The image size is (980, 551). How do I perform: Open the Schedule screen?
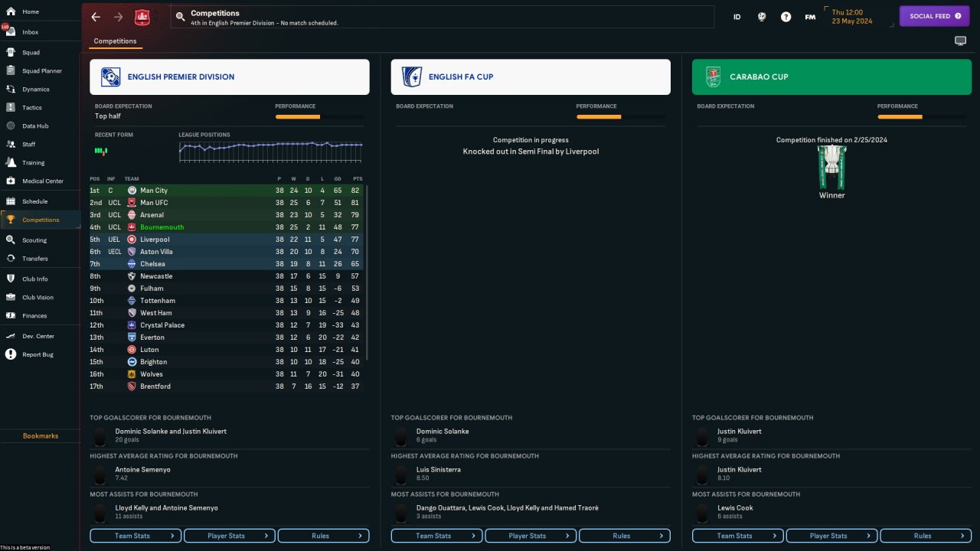coord(34,201)
